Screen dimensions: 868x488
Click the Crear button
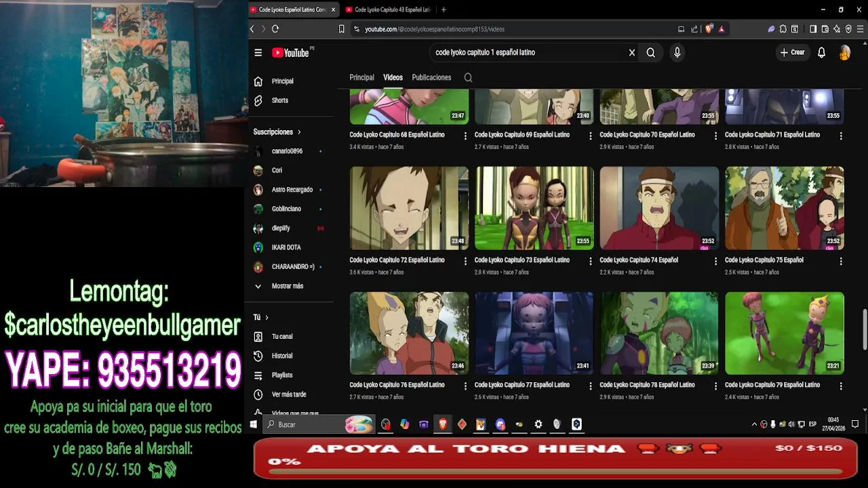pyautogui.click(x=793, y=52)
